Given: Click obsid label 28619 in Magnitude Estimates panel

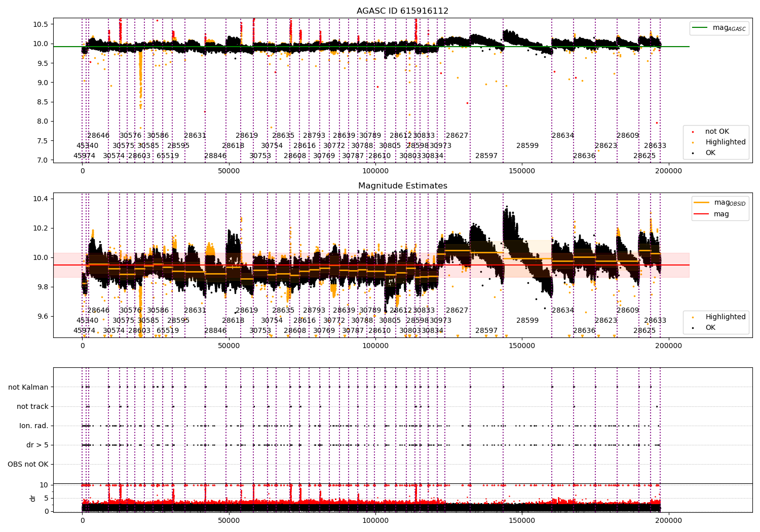Looking at the screenshot, I should [247, 311].
